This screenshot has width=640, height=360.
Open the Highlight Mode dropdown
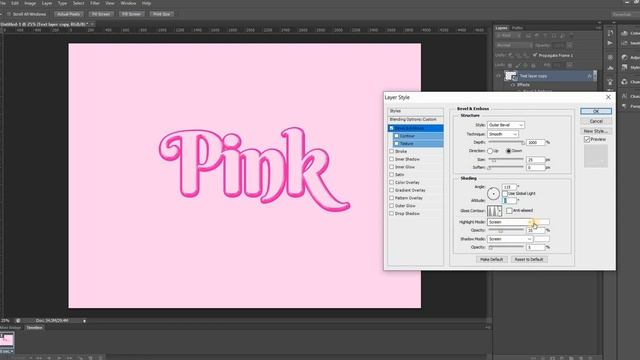[x=510, y=222]
